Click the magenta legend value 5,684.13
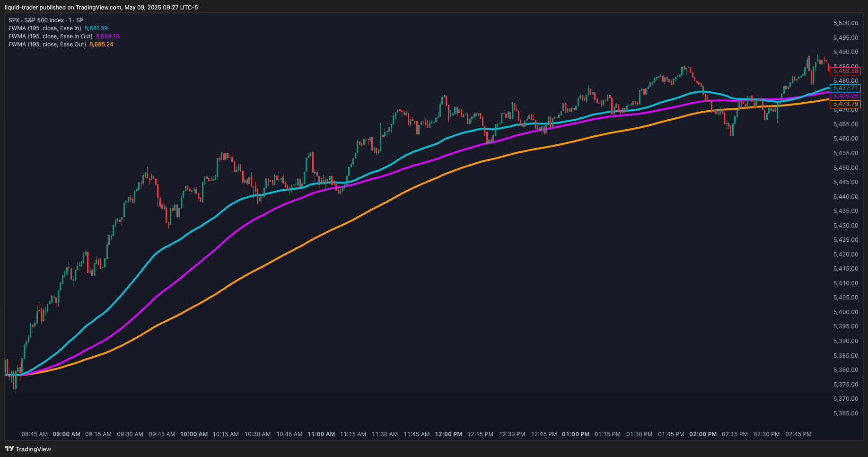Image resolution: width=868 pixels, height=457 pixels. coord(107,36)
